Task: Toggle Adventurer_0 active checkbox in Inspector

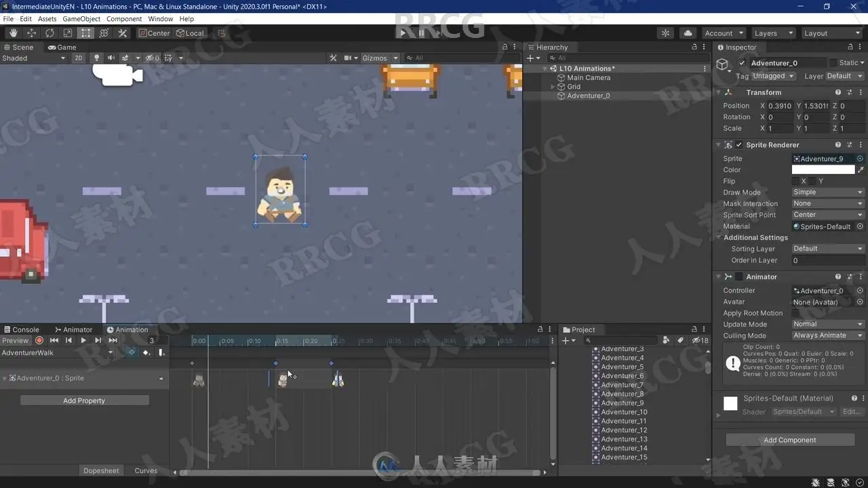Action: coord(742,63)
